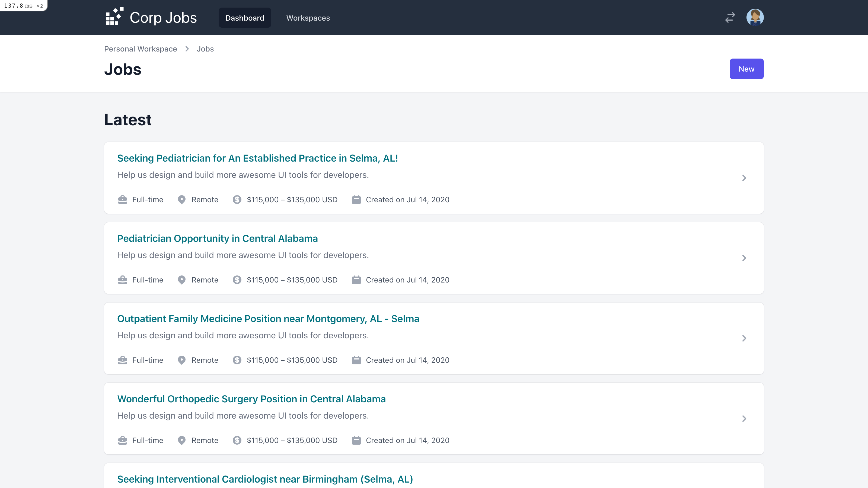Viewport: 868px width, 488px height.
Task: Open the Workspaces nav item
Action: (308, 18)
